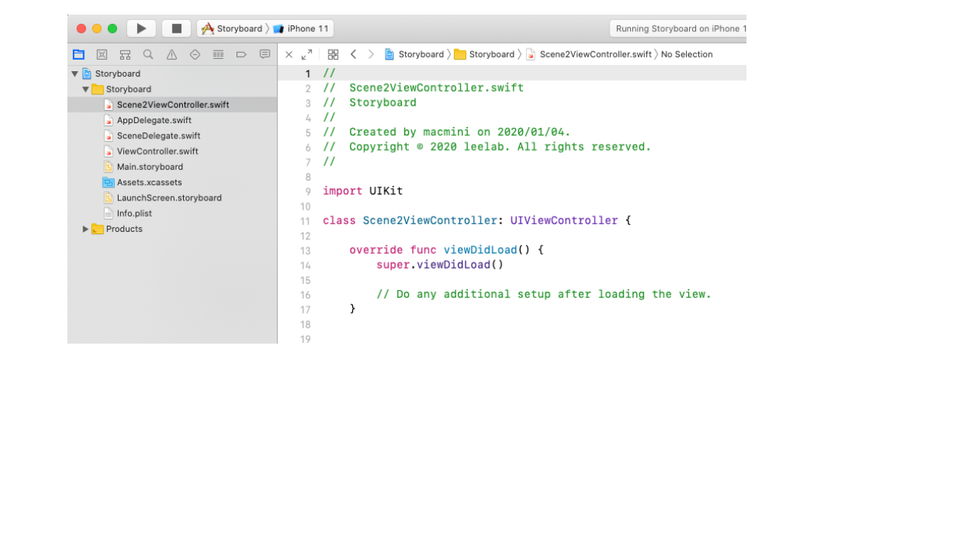The width and height of the screenshot is (980, 551).
Task: Open the Test navigator
Action: tap(194, 54)
